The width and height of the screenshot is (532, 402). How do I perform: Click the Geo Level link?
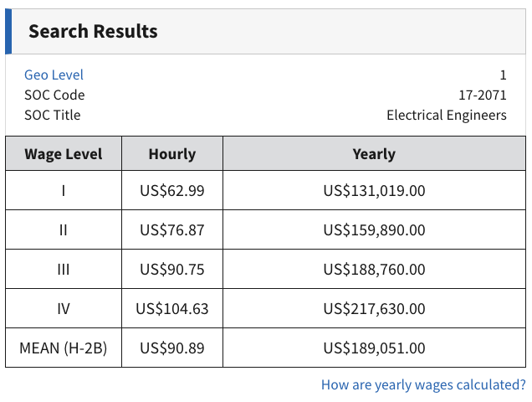[54, 75]
